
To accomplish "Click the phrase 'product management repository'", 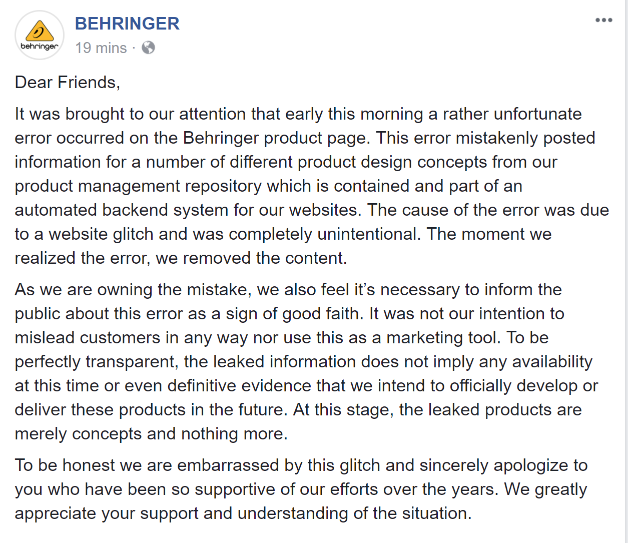I will (138, 186).
